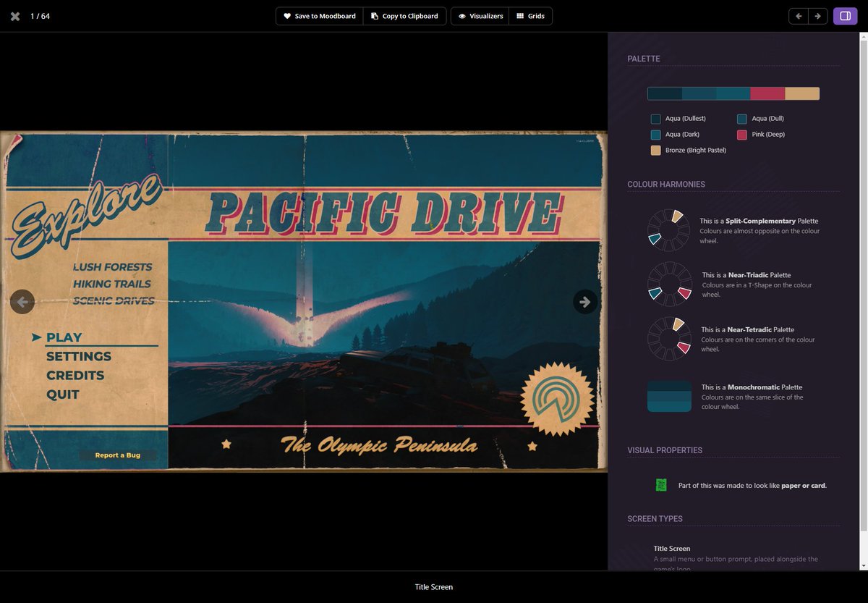Go to next image via top-bar right arrow
The height and width of the screenshot is (603, 868).
click(x=818, y=16)
